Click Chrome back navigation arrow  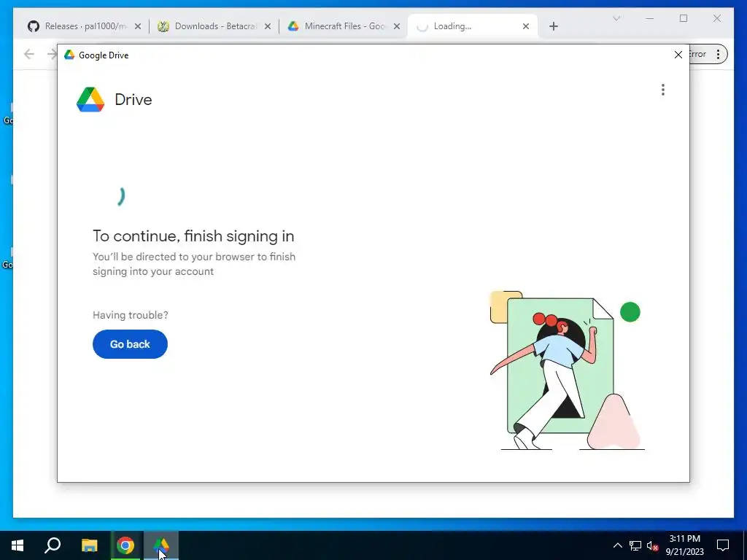click(29, 54)
